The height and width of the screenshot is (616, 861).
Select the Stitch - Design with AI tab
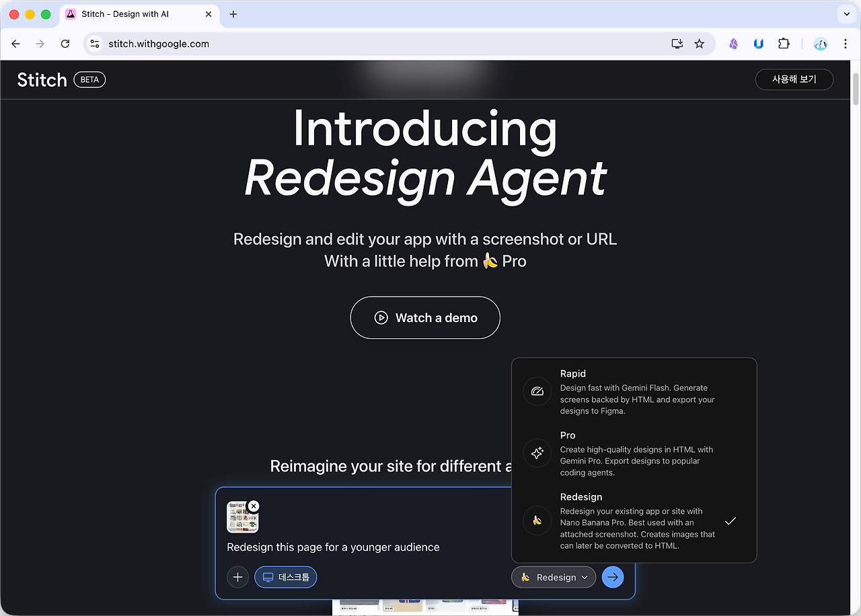point(140,14)
